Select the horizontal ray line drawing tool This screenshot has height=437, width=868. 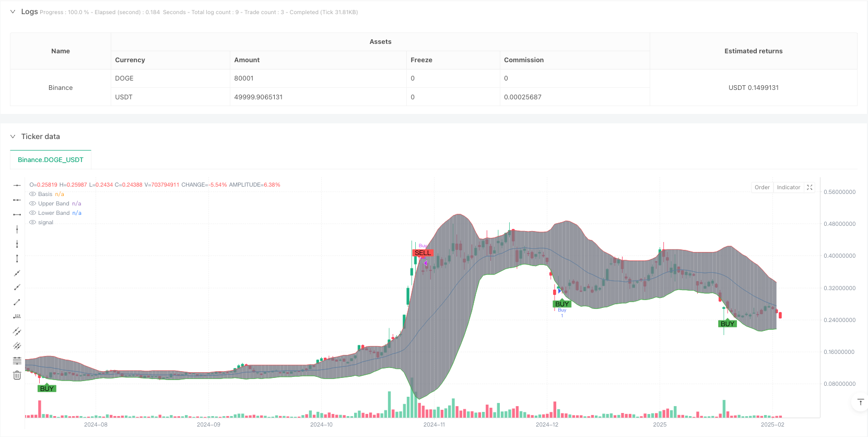pos(17,200)
